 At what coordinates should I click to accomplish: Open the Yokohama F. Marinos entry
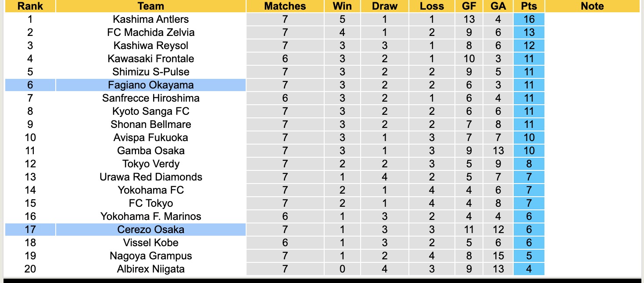(x=150, y=216)
